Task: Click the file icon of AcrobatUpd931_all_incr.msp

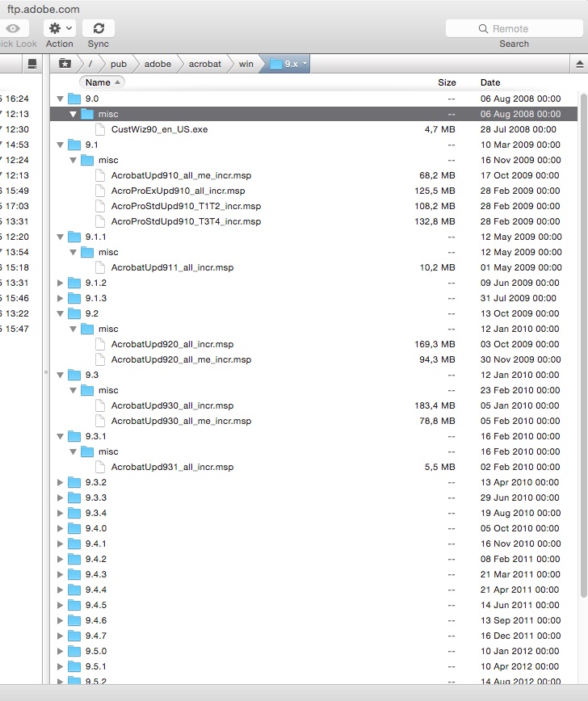Action: [100, 467]
